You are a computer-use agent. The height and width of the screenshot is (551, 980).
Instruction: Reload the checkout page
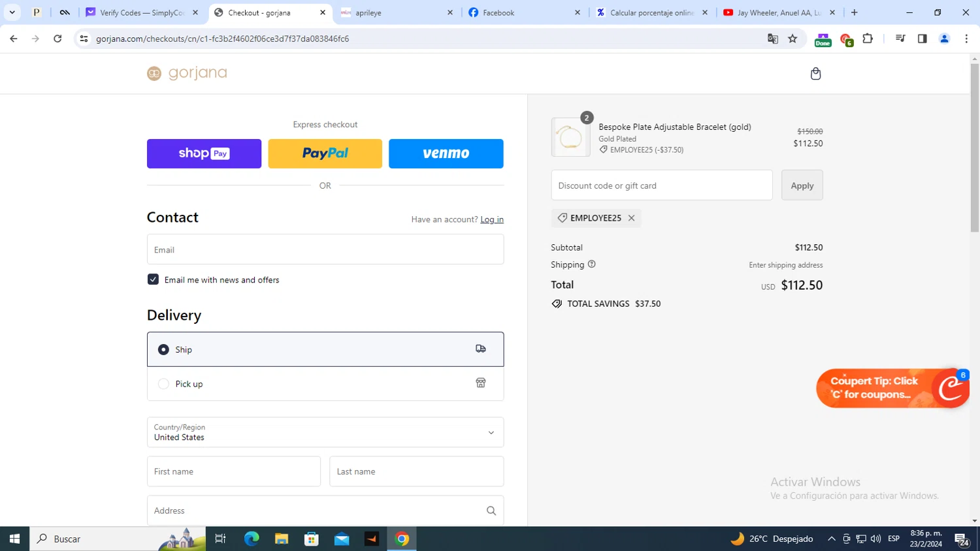click(x=57, y=39)
